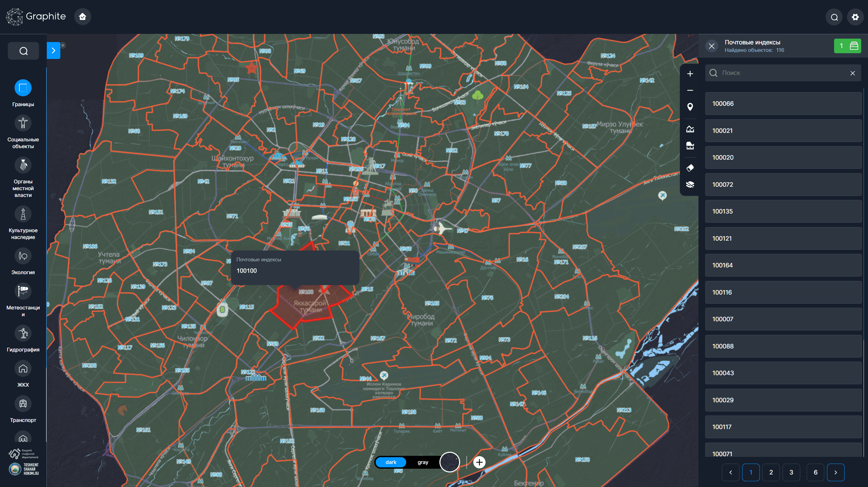Expand the collapsed sidebar with the blue chevron
Viewport: 868px width, 487px height.
[x=54, y=50]
